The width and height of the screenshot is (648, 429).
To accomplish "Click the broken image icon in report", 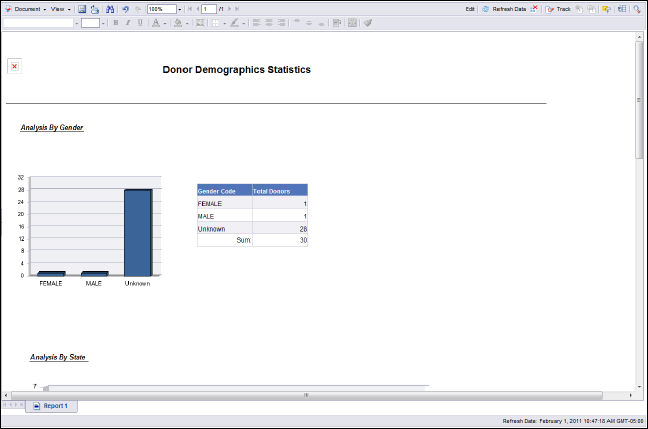I will pos(14,66).
